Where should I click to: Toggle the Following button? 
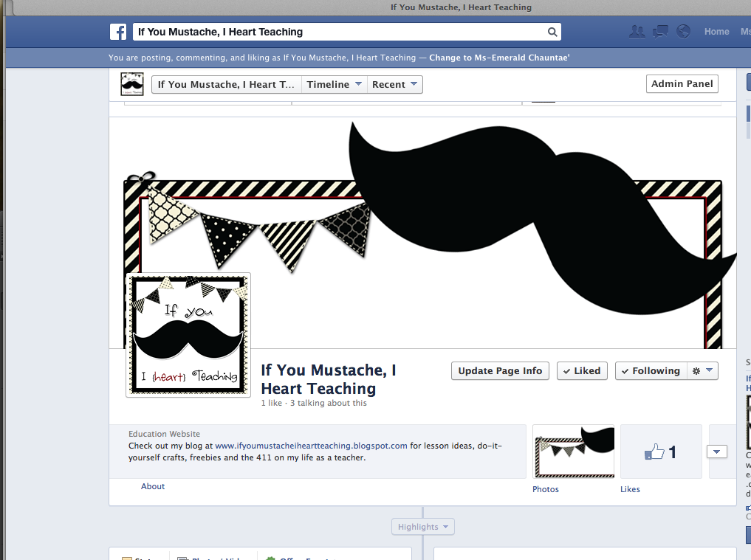(x=651, y=371)
